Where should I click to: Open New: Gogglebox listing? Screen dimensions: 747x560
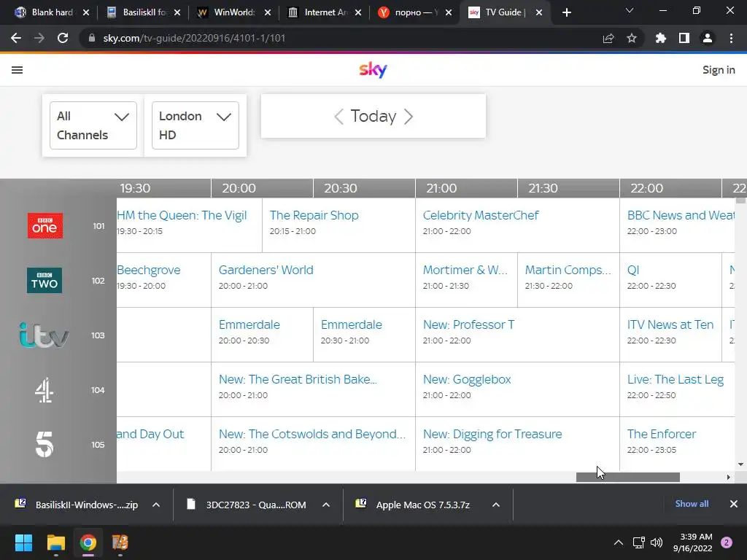tap(467, 379)
